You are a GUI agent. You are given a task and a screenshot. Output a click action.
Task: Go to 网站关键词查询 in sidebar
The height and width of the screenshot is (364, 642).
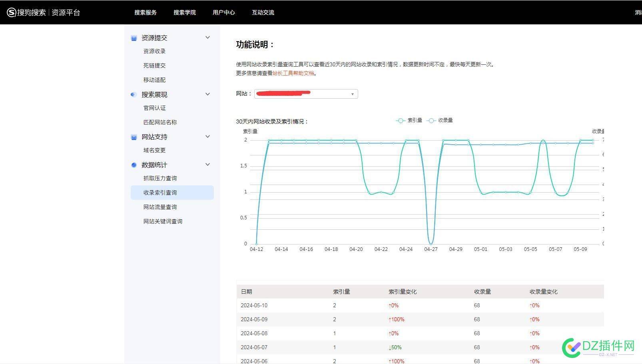[x=163, y=221]
